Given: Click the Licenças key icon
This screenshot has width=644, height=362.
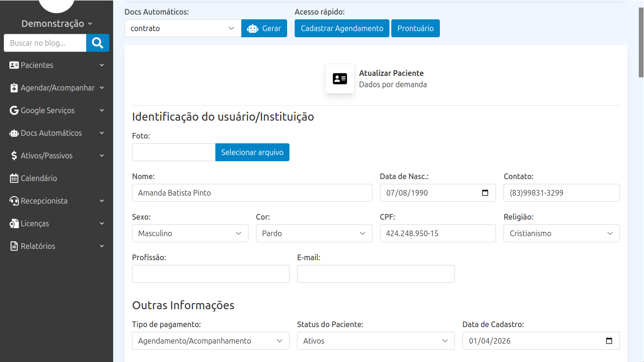Looking at the screenshot, I should (14, 223).
